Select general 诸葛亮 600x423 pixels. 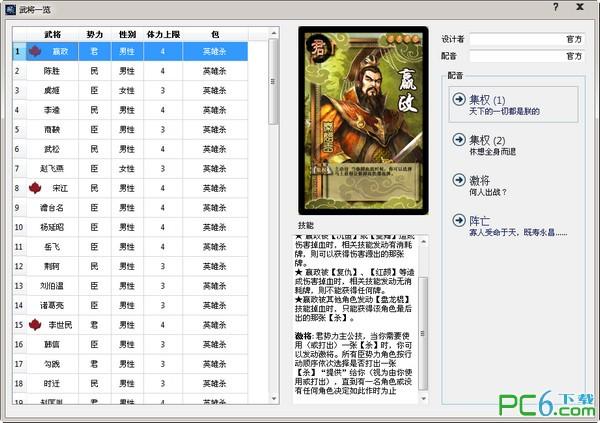(52, 305)
